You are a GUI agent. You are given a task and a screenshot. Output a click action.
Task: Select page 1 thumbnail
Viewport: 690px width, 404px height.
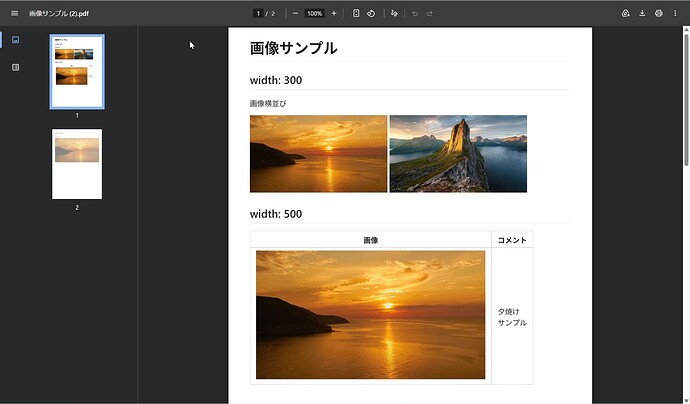click(77, 71)
